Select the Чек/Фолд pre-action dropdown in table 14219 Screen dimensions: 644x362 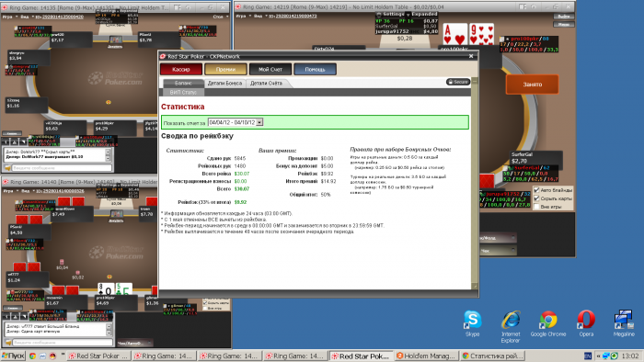pyautogui.click(x=499, y=238)
